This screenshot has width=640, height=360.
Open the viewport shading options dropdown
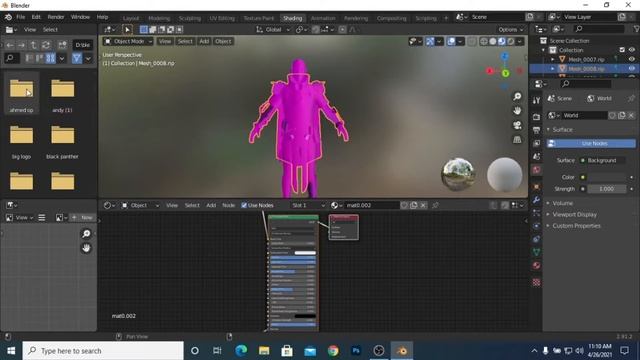520,41
